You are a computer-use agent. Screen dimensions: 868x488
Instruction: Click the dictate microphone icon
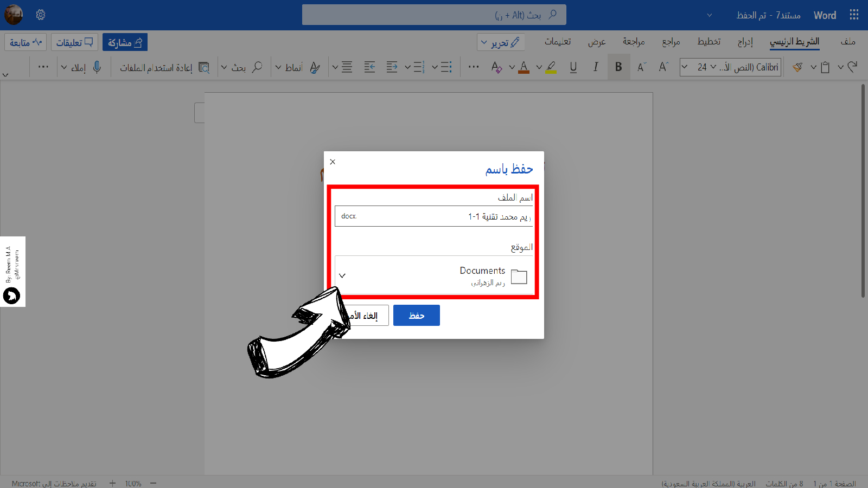[97, 67]
